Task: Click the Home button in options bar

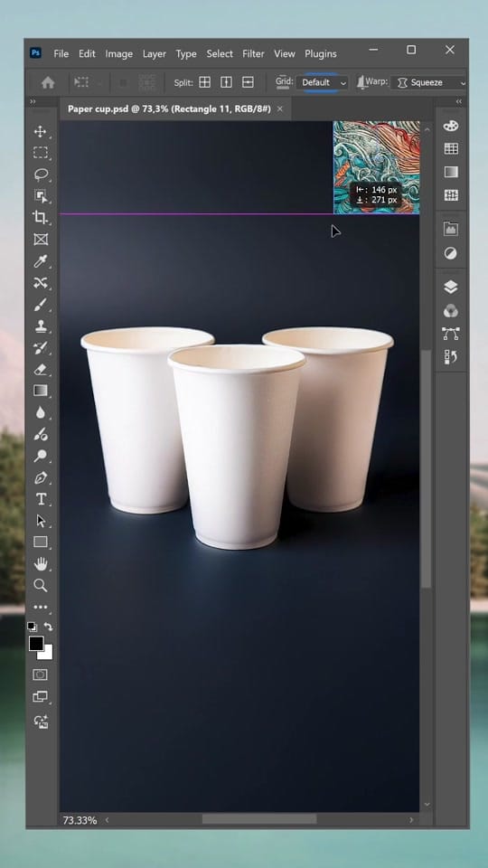Action: [x=48, y=82]
